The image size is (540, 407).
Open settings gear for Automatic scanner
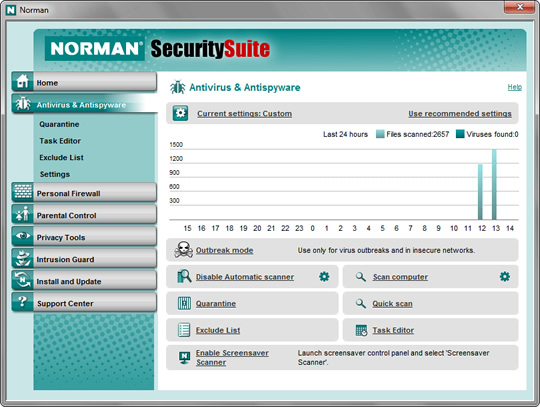click(324, 276)
